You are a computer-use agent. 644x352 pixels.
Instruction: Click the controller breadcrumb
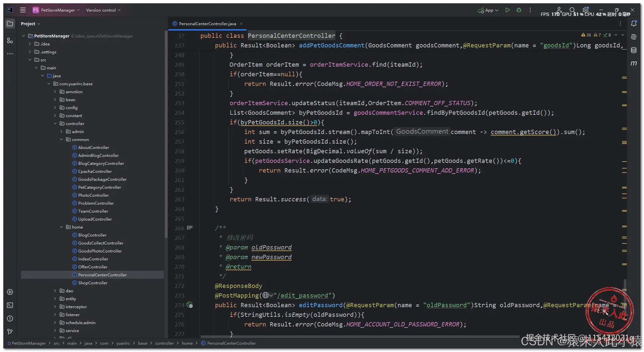tap(164, 343)
